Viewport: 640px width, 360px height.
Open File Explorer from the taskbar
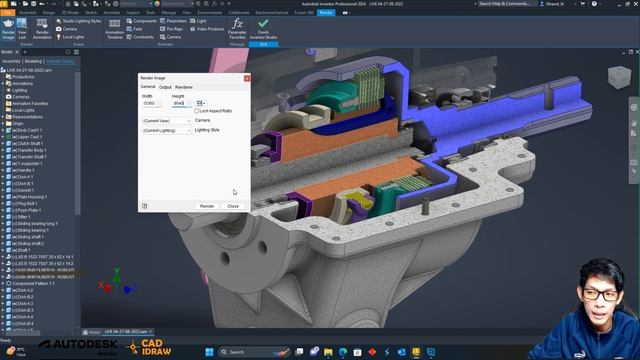328,352
